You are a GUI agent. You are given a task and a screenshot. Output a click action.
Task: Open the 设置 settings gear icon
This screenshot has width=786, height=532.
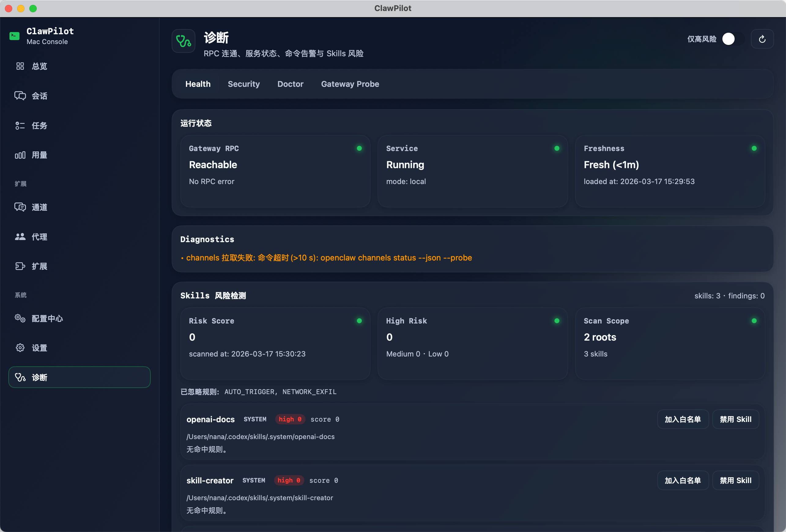point(20,348)
